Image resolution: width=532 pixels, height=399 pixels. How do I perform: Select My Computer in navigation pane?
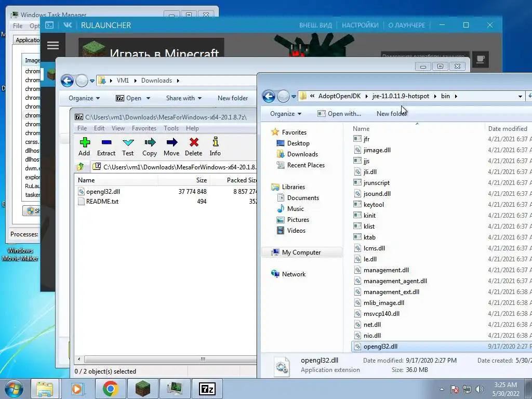point(301,252)
